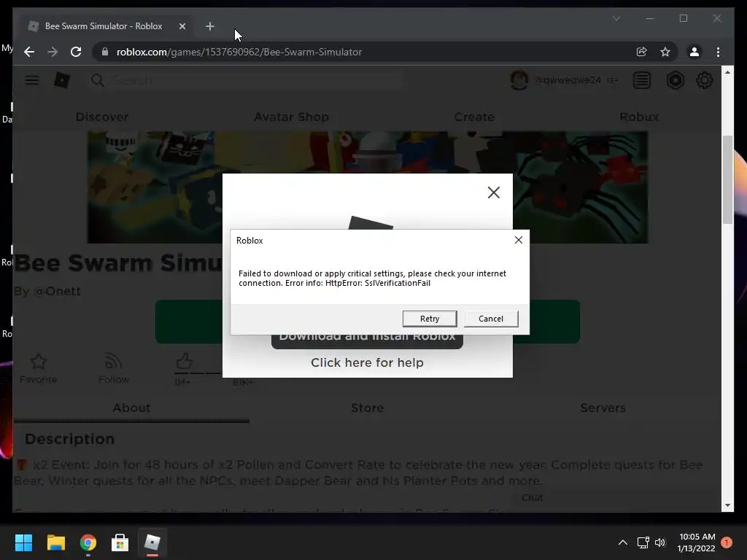Switch to the Servers tab
This screenshot has width=747, height=560.
click(603, 408)
